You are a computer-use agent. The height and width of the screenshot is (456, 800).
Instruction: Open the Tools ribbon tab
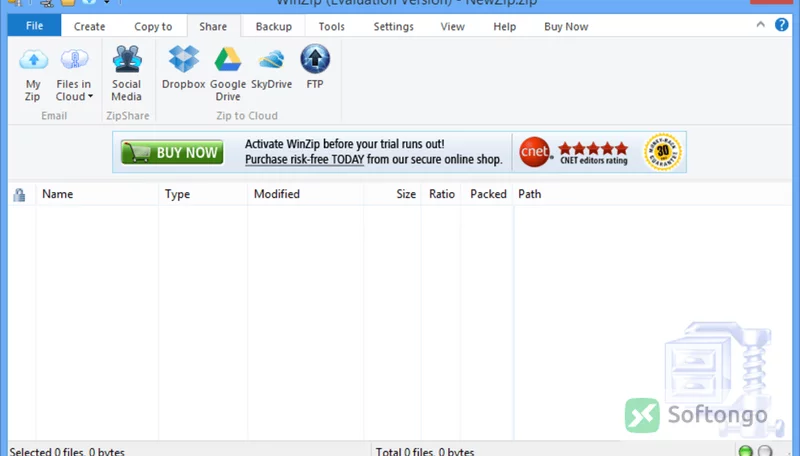332,27
